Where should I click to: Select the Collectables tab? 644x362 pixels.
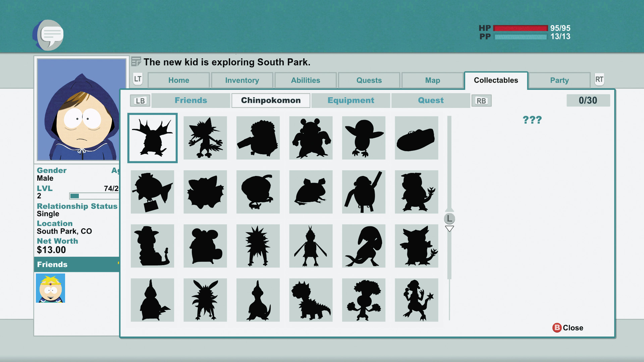(496, 80)
